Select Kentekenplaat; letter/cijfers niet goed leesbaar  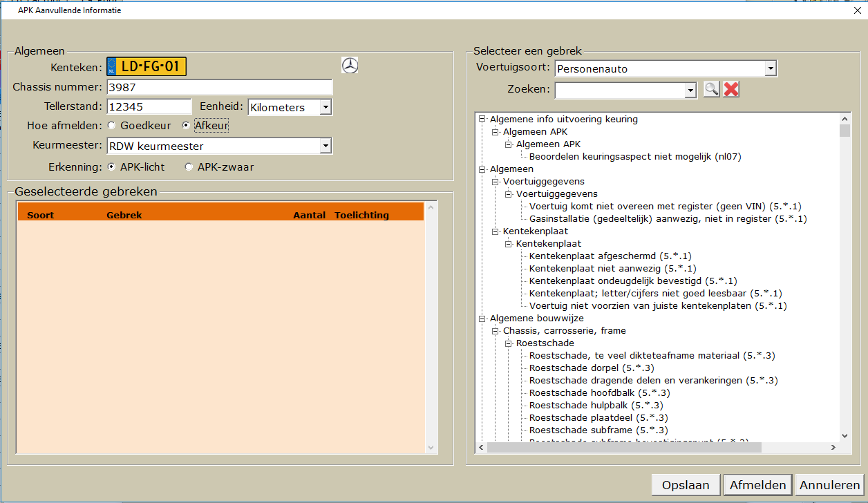[655, 293]
